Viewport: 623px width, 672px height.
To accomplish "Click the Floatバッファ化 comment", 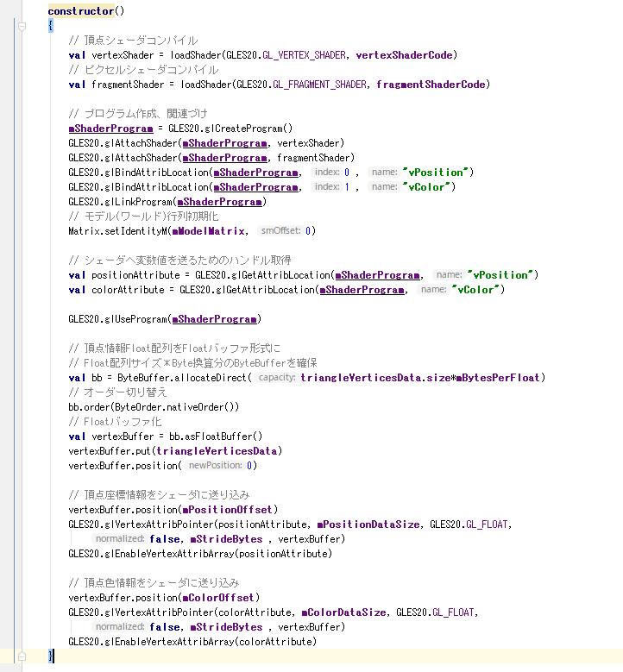I will coord(115,422).
